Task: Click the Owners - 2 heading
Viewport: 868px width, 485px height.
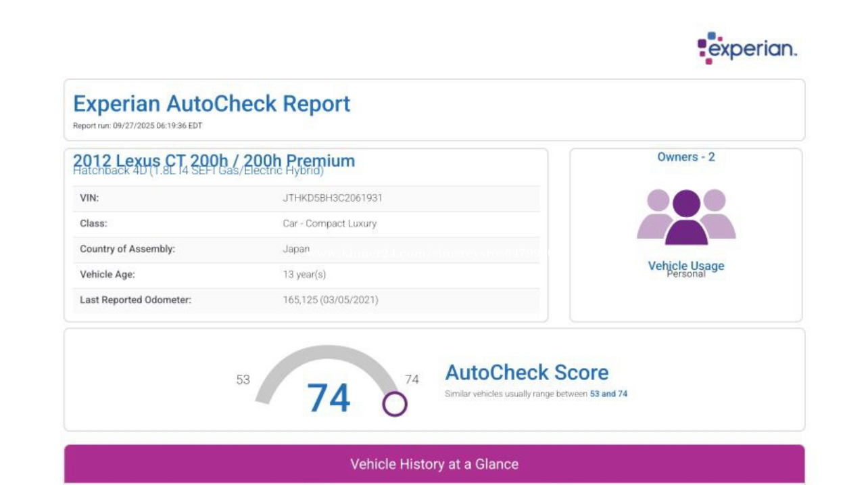Action: click(x=685, y=157)
